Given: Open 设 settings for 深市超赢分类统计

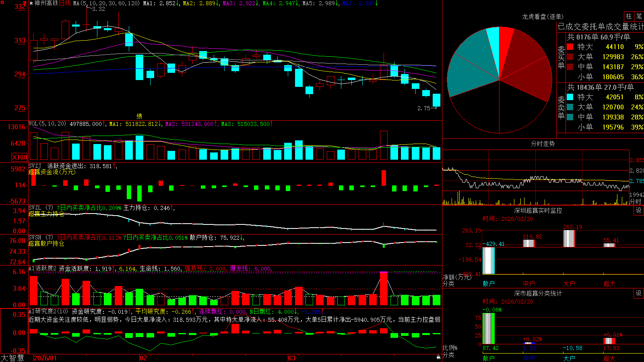Looking at the screenshot, I should pos(639,293).
